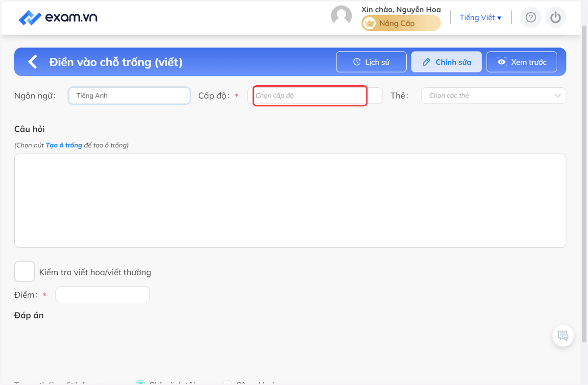588x385 pixels.
Task: Open the Xem trước preview tab
Action: pos(521,62)
